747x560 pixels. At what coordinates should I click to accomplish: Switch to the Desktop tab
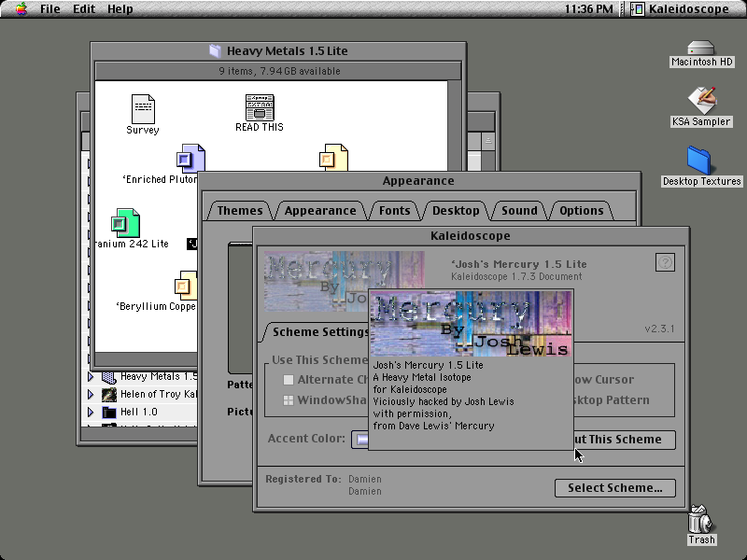[456, 211]
